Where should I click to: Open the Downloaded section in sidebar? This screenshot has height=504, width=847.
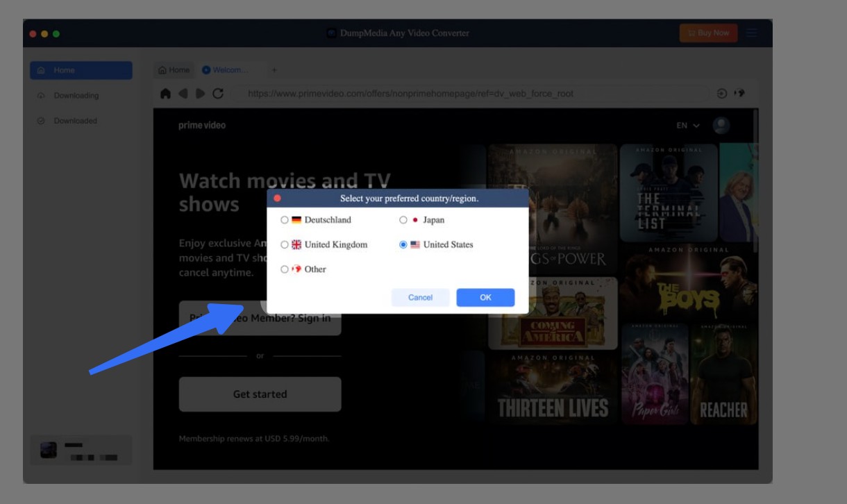pos(81,121)
